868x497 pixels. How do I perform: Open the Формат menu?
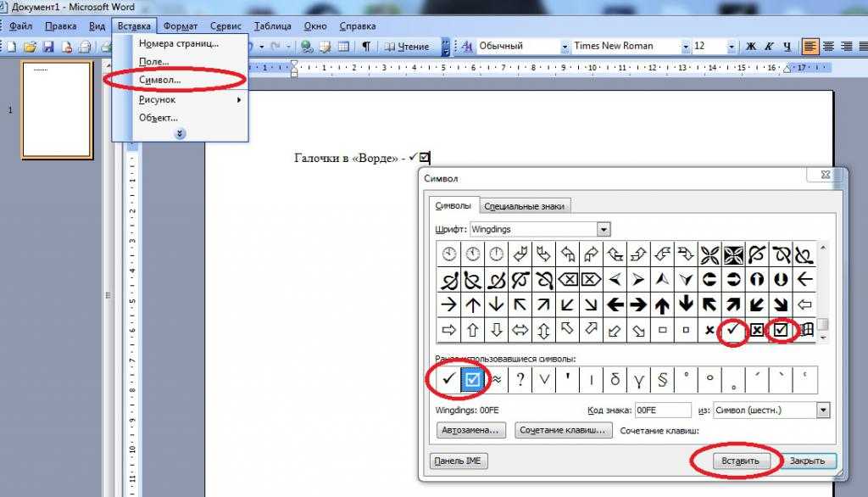click(181, 26)
